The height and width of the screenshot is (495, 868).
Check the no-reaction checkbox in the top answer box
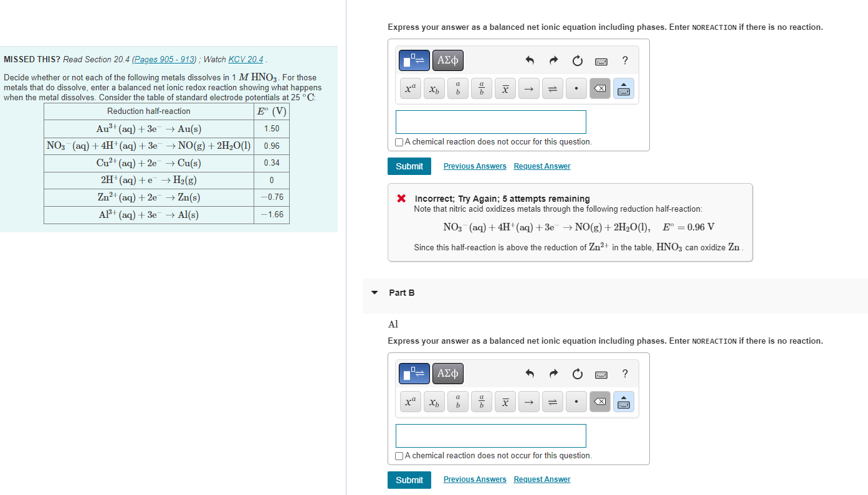coord(399,142)
